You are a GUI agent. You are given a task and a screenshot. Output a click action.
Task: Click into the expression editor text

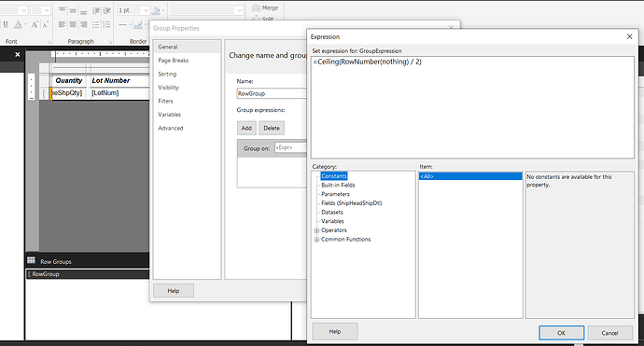click(472, 107)
